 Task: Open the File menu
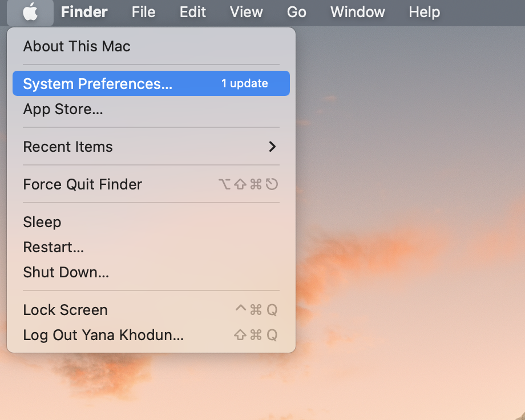(143, 12)
